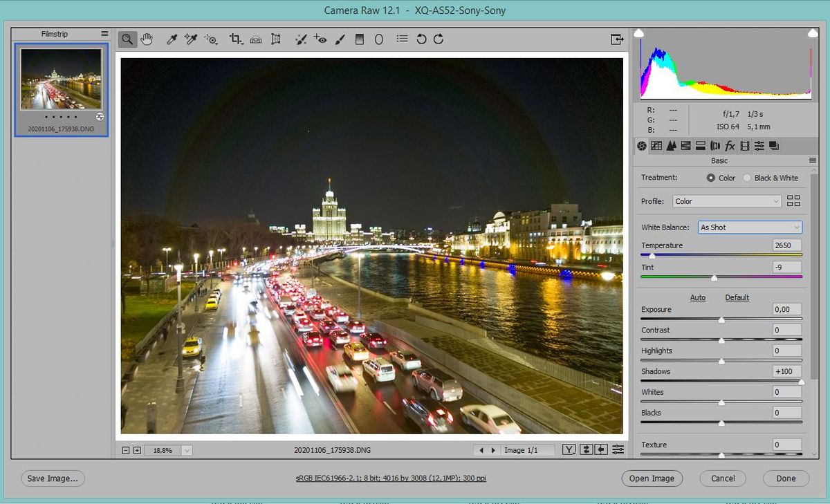Select the Adjustment Brush tool
This screenshot has width=830, height=504.
[339, 39]
